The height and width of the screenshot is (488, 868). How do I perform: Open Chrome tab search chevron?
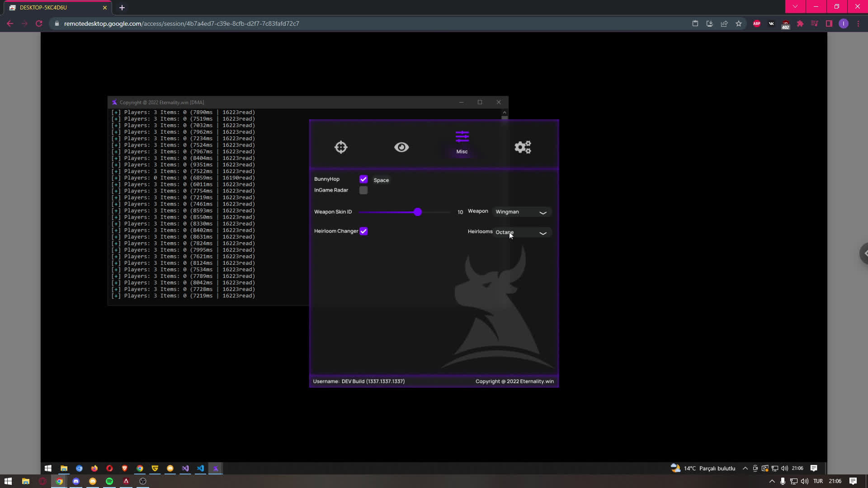click(x=795, y=7)
